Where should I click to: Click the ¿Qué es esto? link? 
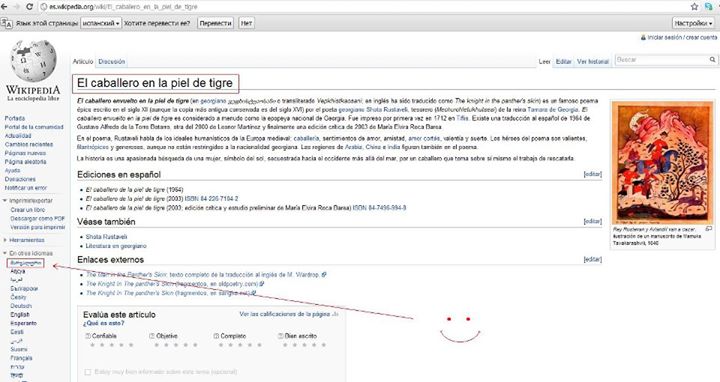click(x=103, y=323)
